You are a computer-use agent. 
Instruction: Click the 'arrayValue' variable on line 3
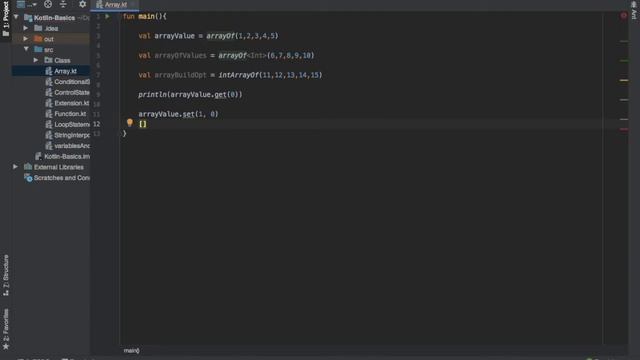click(174, 36)
